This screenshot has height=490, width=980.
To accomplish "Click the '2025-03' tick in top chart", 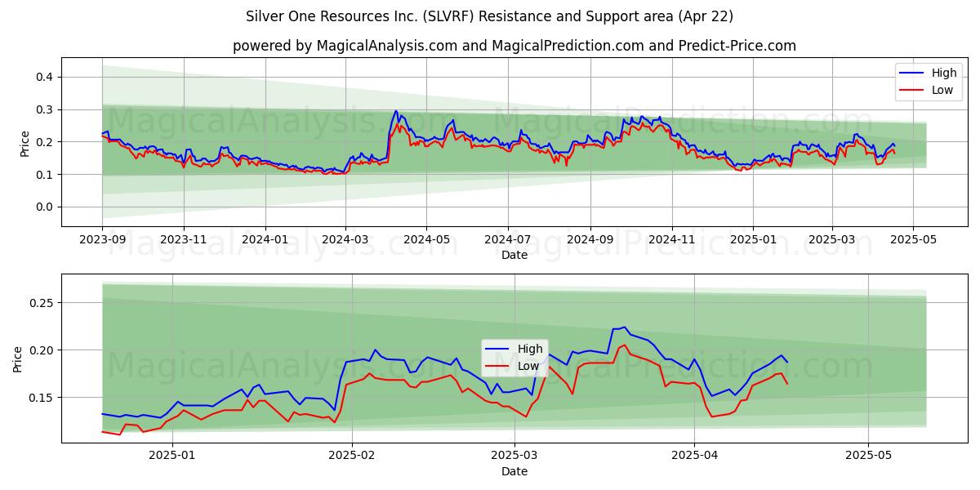I will pos(832,240).
